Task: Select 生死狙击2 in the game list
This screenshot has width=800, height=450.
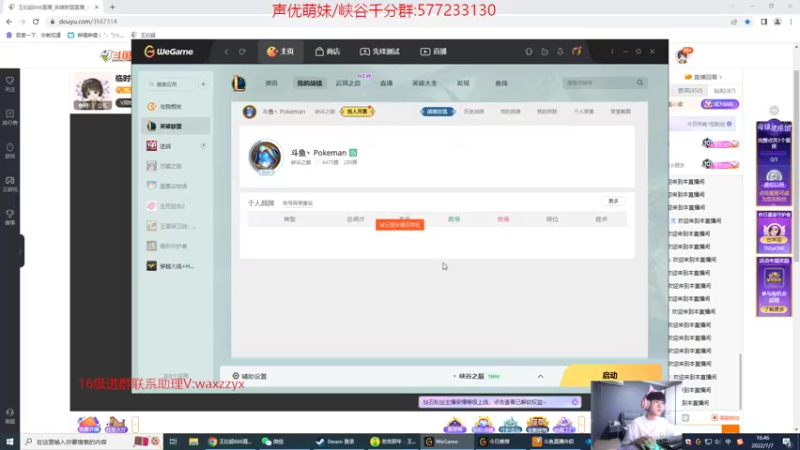Action: pyautogui.click(x=175, y=206)
